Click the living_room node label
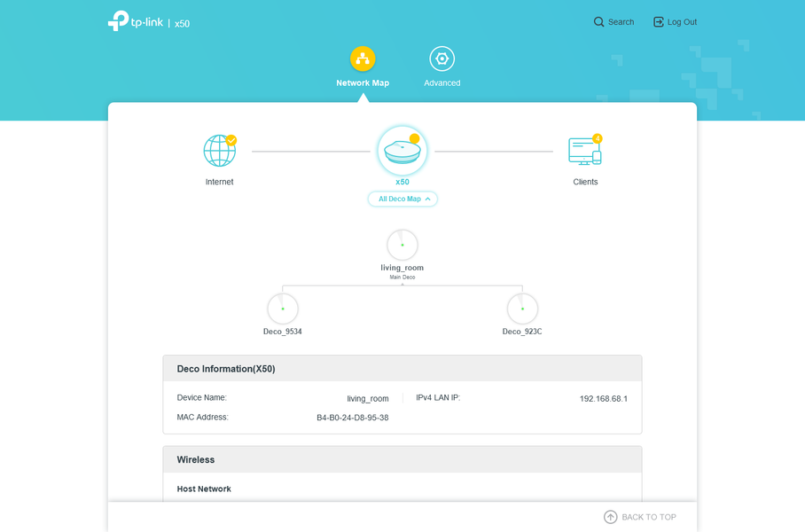805x532 pixels. (x=402, y=268)
